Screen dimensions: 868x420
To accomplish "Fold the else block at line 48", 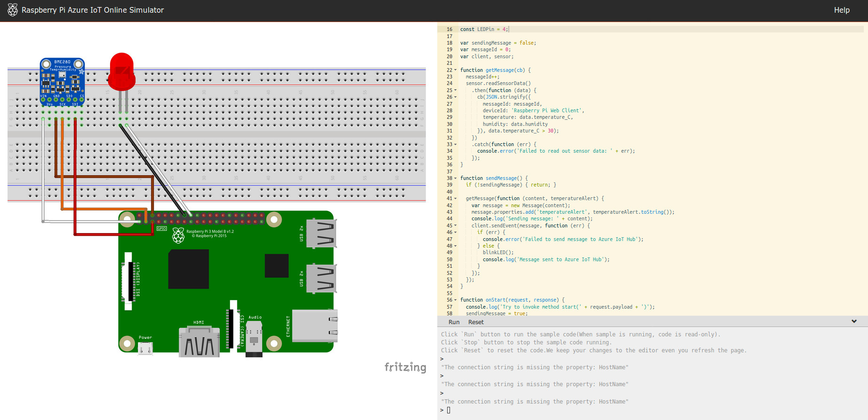I will pyautogui.click(x=455, y=246).
